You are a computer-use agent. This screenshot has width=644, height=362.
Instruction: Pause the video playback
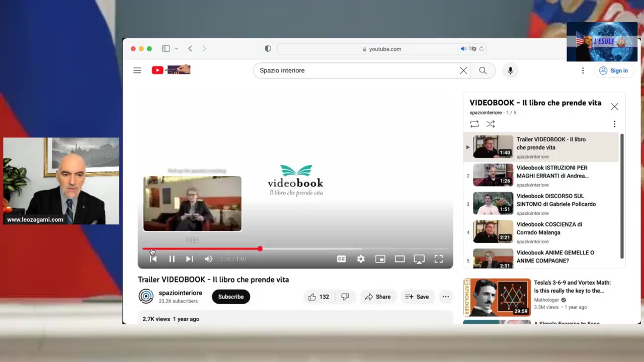click(172, 259)
